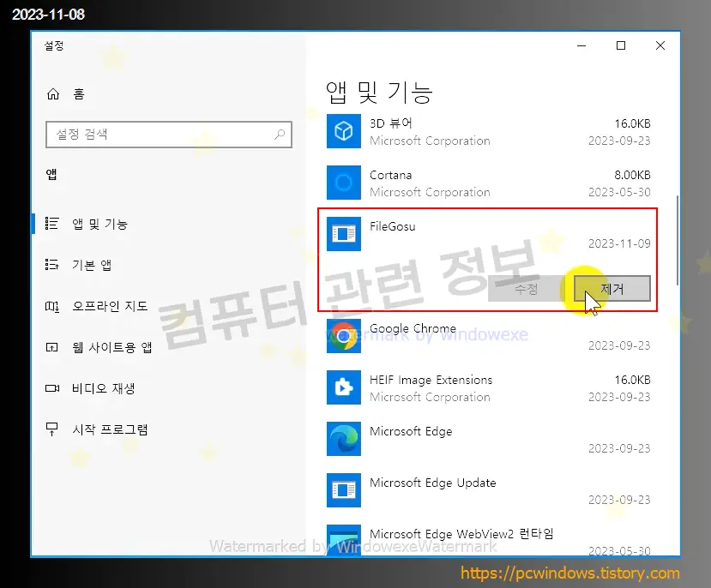Click the Home house icon in sidebar
Screen dimensions: 711x588
point(53,93)
